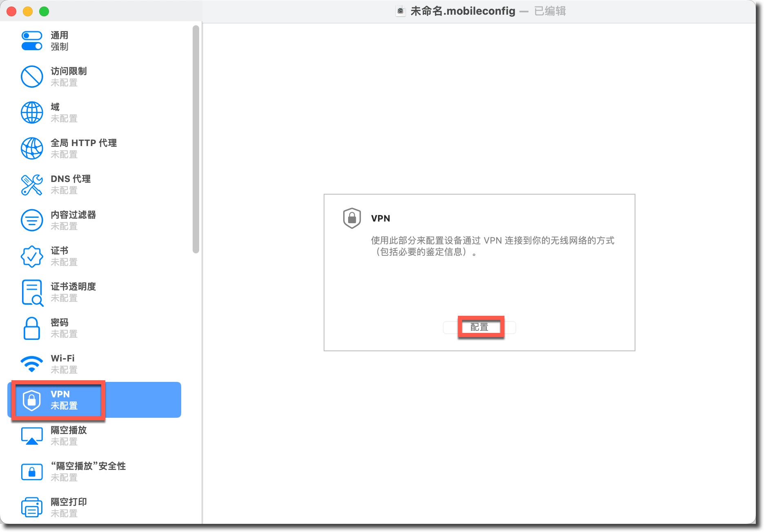Click the VPN description text paragraph
Screen dimensions: 764x532
coord(493,246)
